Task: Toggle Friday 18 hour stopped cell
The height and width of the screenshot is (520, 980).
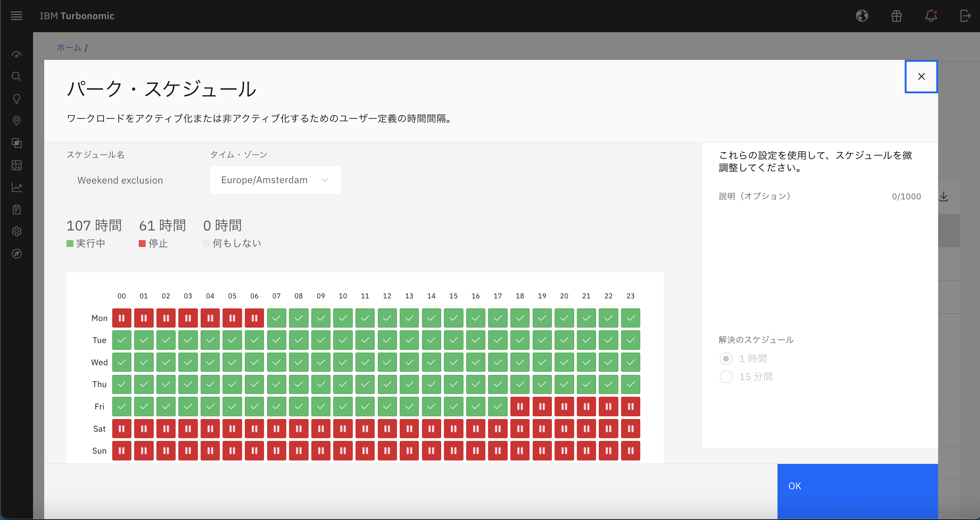Action: pyautogui.click(x=520, y=406)
